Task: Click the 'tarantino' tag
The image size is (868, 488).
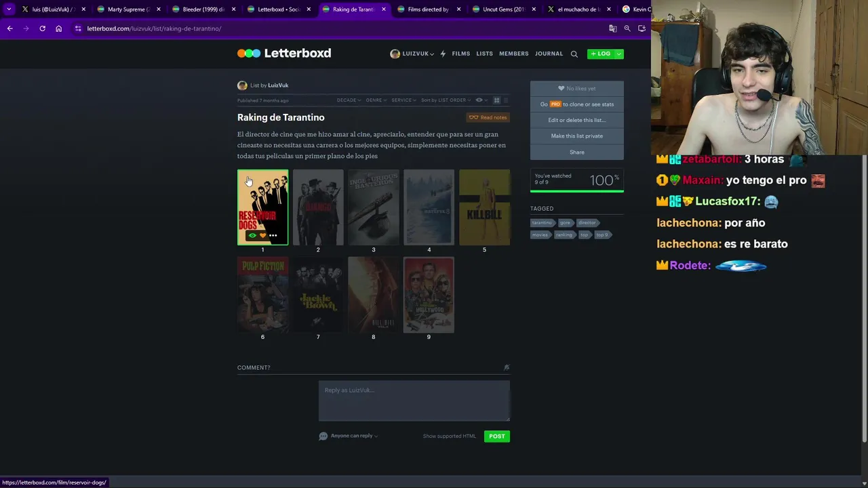Action: (x=542, y=223)
